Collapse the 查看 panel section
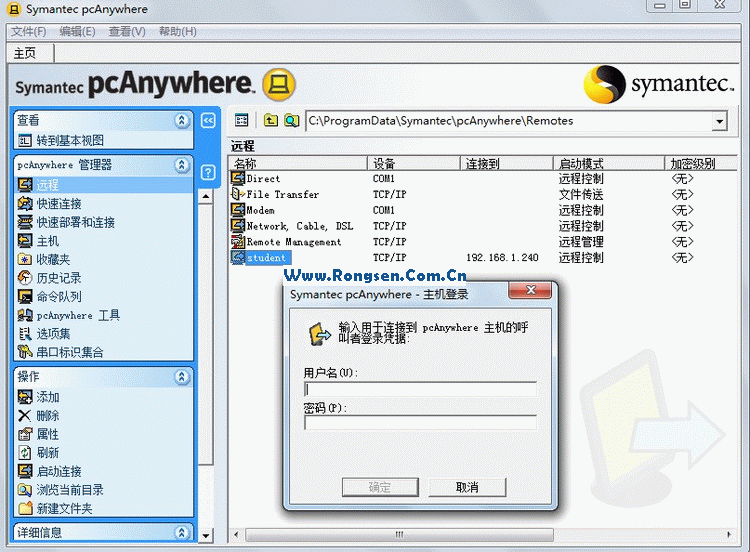This screenshot has width=750, height=552. coord(182,120)
